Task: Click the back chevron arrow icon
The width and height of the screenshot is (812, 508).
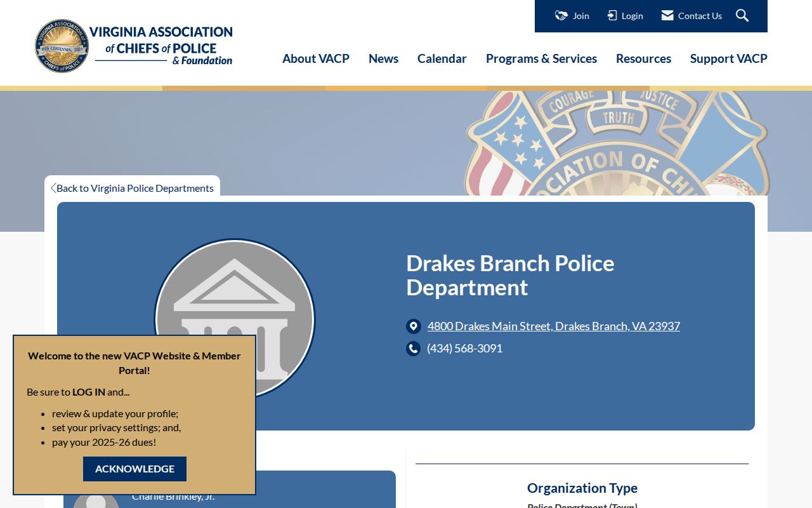Action: click(x=53, y=188)
